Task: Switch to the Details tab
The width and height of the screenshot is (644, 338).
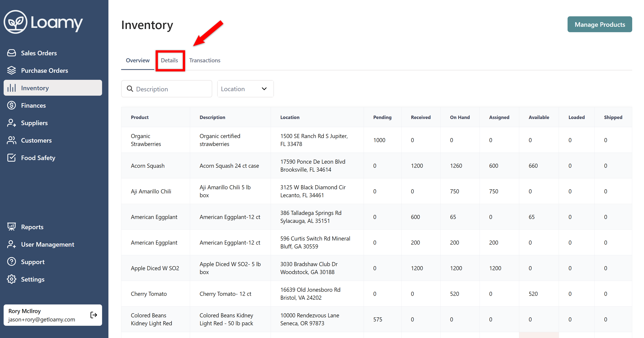Action: coord(169,61)
